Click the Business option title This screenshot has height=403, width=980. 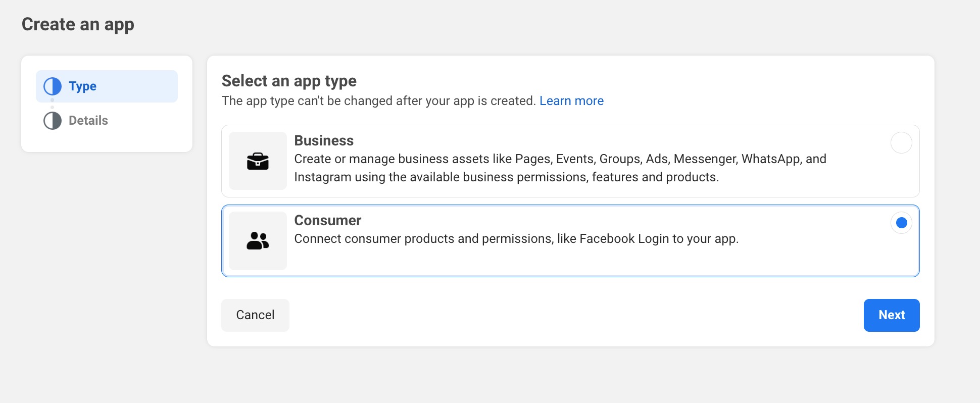click(x=324, y=140)
